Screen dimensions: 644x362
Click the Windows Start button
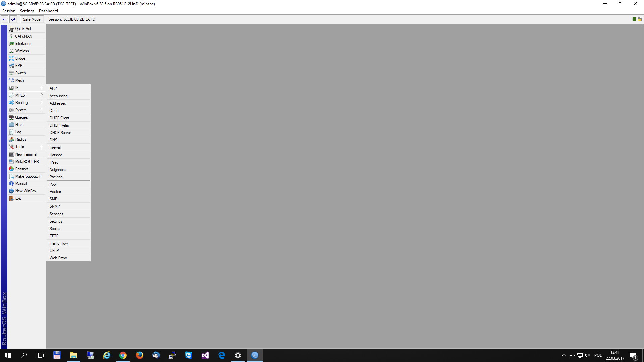[x=8, y=355]
